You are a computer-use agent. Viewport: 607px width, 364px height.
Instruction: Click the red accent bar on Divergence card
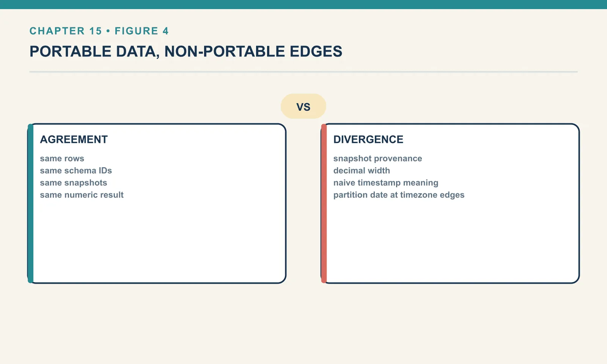click(x=324, y=204)
